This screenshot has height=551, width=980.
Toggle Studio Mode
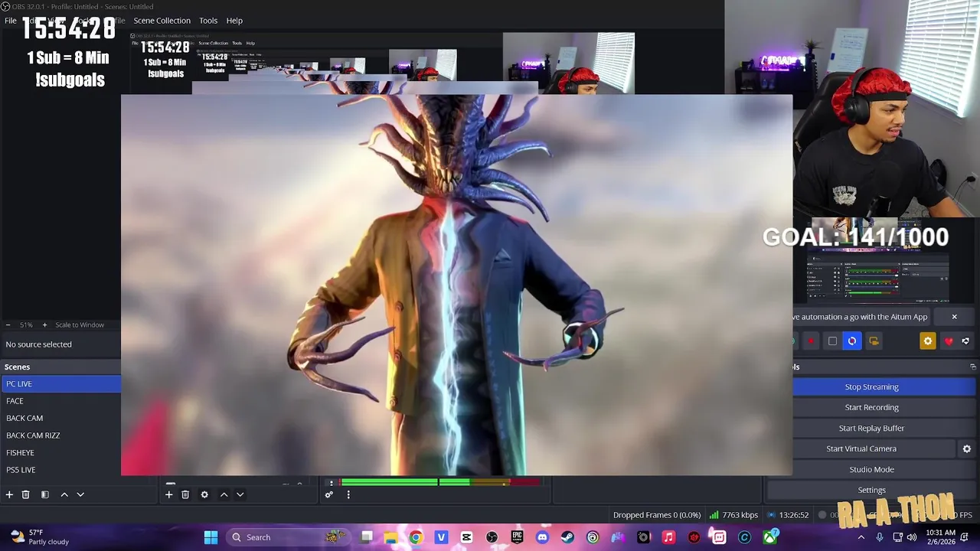pos(871,470)
